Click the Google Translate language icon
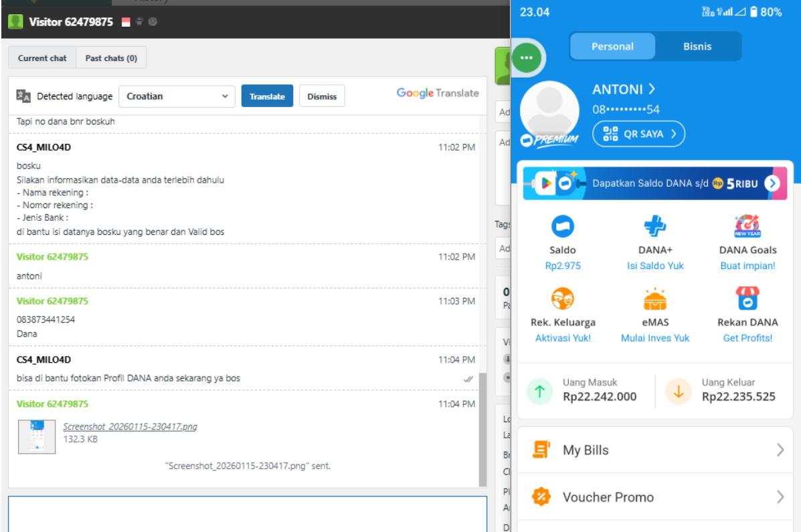 pos(23,96)
